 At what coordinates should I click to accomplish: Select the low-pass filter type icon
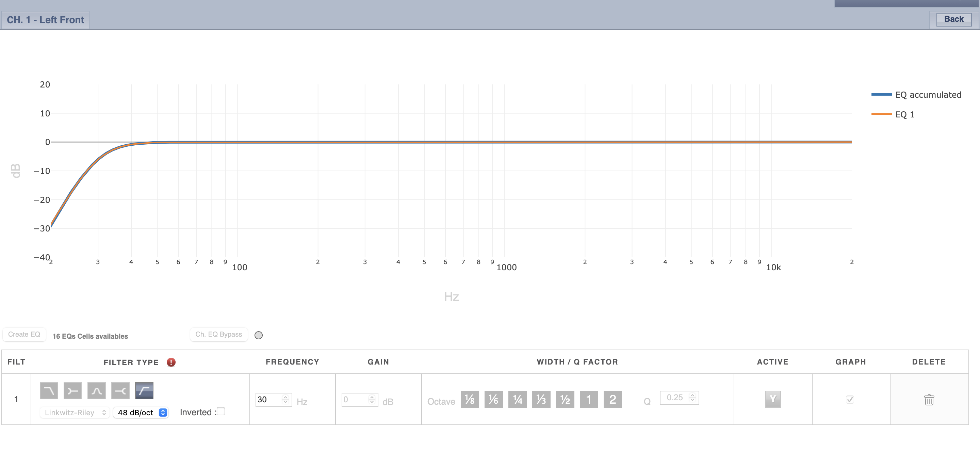point(49,390)
